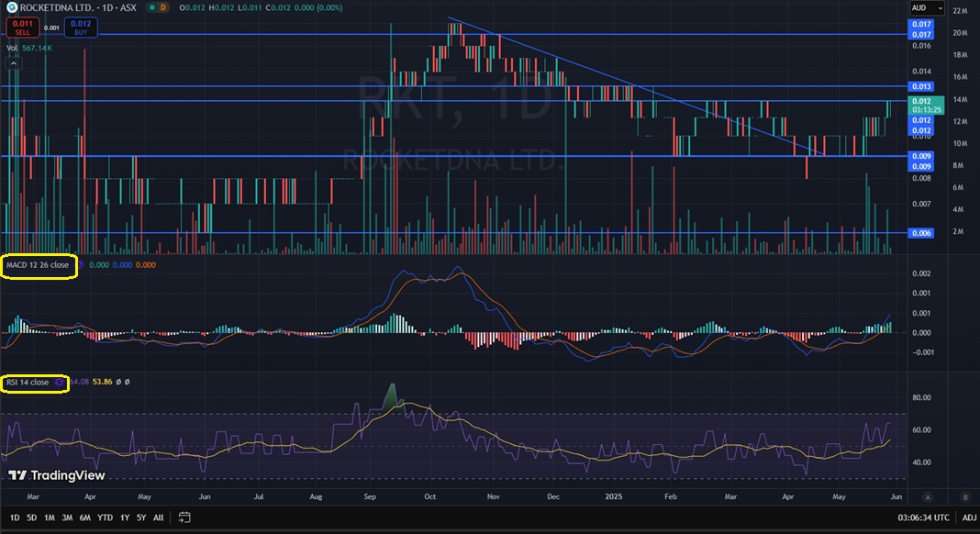Select the 0.013 horizontal line price label
The height and width of the screenshot is (534, 980).
click(921, 86)
